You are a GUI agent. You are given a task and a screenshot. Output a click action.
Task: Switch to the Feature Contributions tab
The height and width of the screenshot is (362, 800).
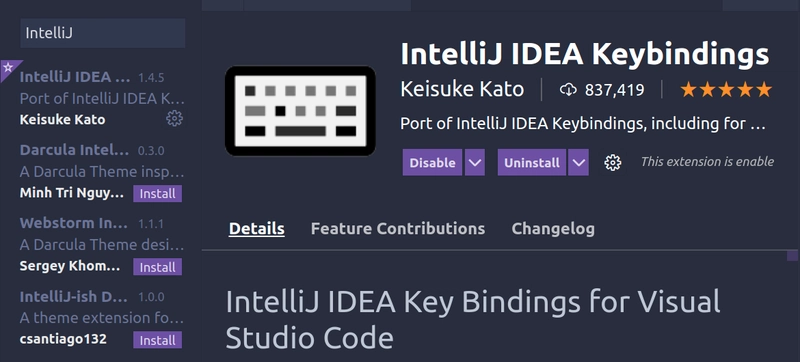(x=398, y=228)
